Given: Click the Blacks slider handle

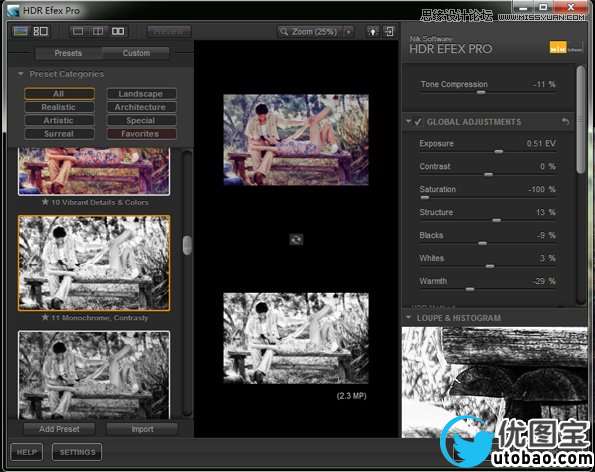Looking at the screenshot, I should [x=482, y=243].
